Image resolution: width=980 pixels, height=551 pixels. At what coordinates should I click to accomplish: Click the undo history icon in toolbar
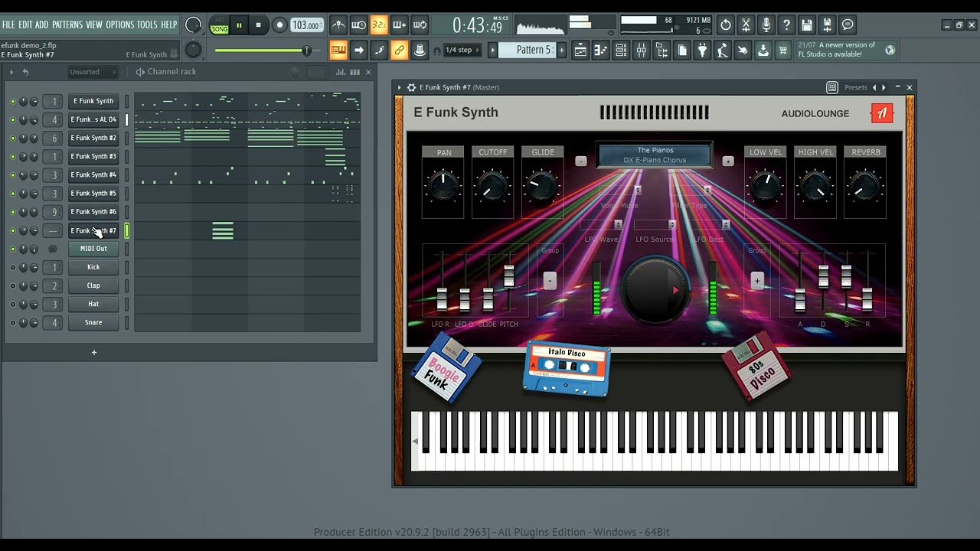click(x=726, y=25)
